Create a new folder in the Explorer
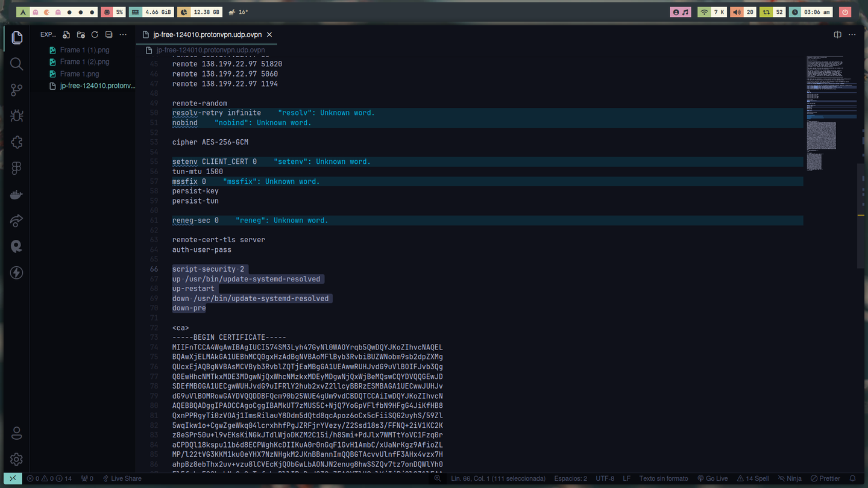Screen dimensions: 868x488 coord(81,35)
